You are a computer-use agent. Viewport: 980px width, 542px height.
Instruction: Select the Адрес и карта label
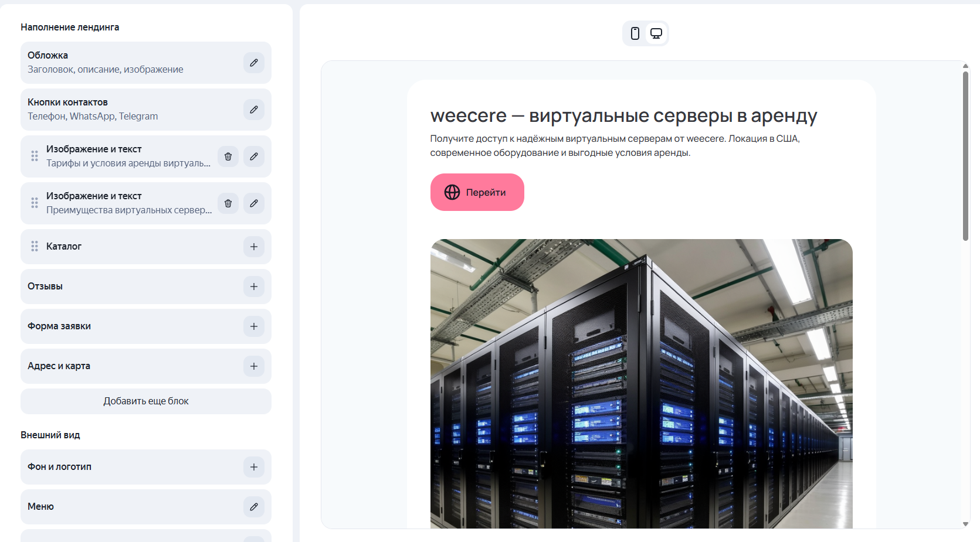[x=59, y=366]
